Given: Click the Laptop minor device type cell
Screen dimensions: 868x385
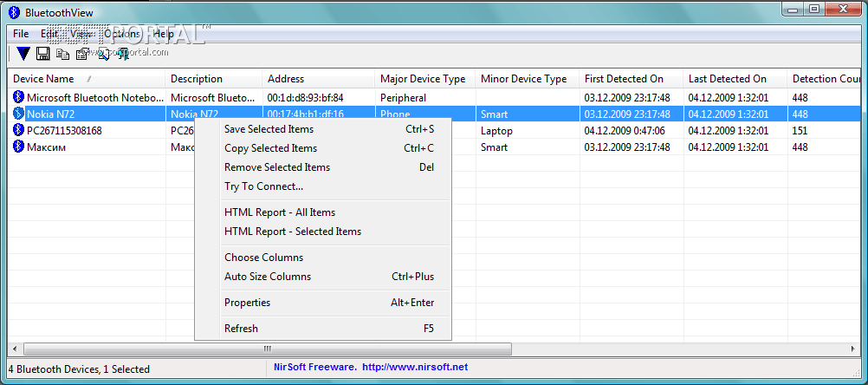Looking at the screenshot, I should 496,131.
